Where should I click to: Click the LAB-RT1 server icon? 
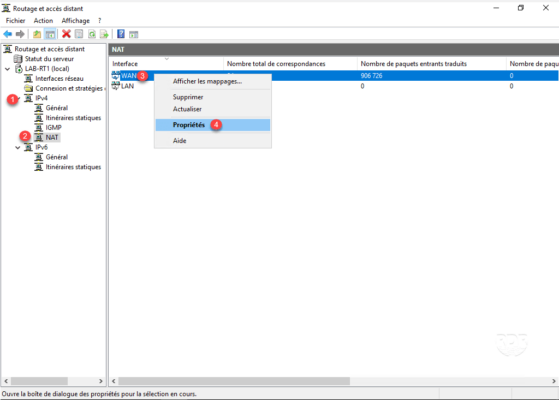click(19, 69)
